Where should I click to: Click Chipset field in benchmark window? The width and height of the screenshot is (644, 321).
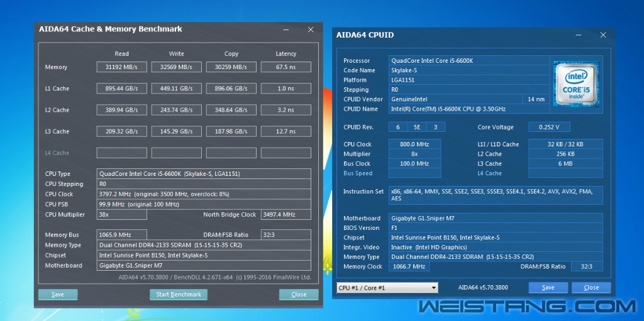click(204, 255)
